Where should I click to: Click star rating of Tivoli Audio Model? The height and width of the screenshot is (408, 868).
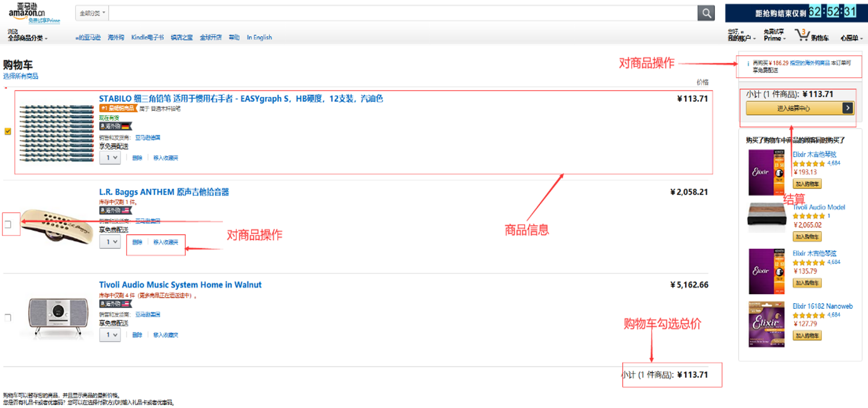pyautogui.click(x=809, y=216)
